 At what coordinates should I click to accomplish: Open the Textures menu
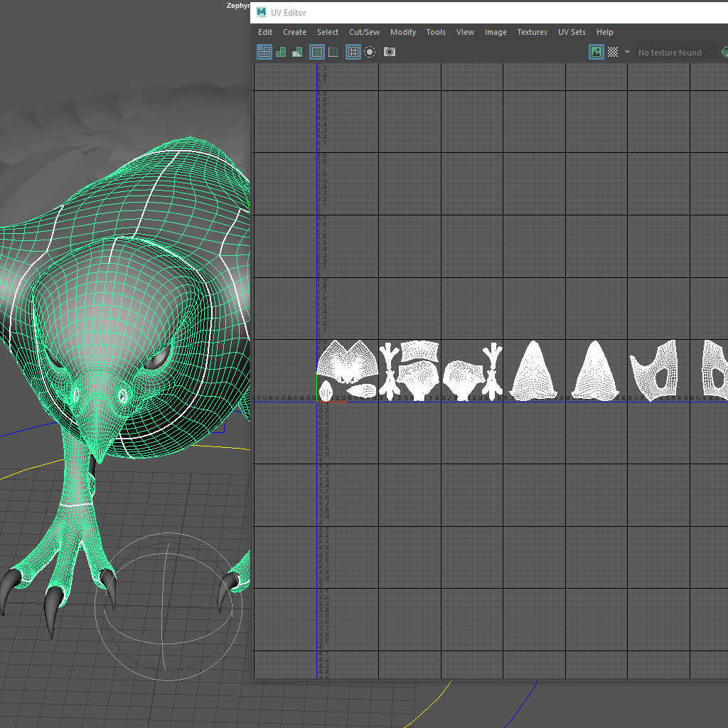click(532, 32)
